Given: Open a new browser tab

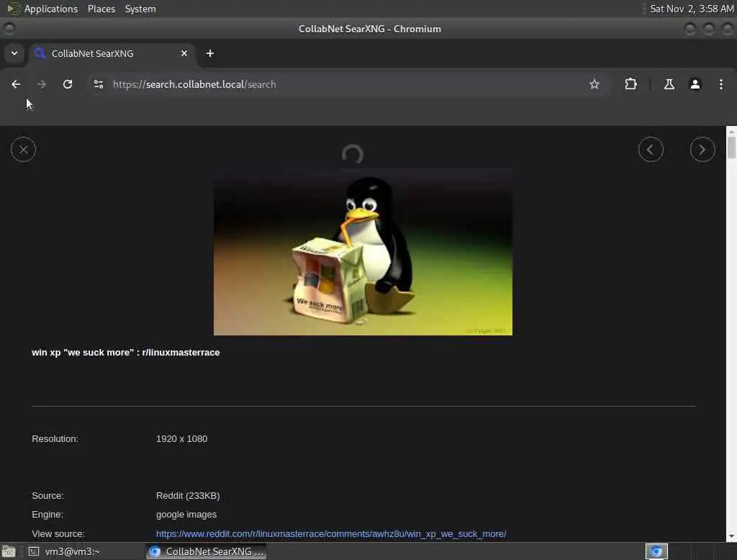Looking at the screenshot, I should [210, 53].
